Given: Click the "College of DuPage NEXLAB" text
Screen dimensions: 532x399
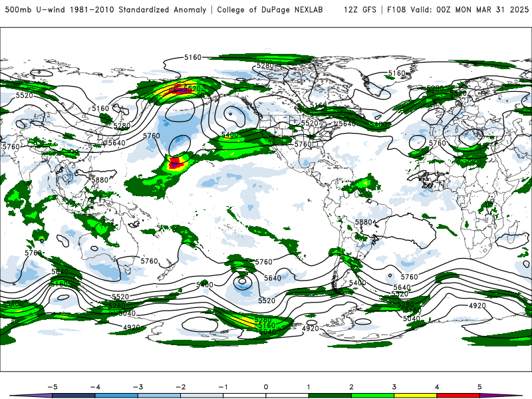Looking at the screenshot, I should (x=270, y=9).
